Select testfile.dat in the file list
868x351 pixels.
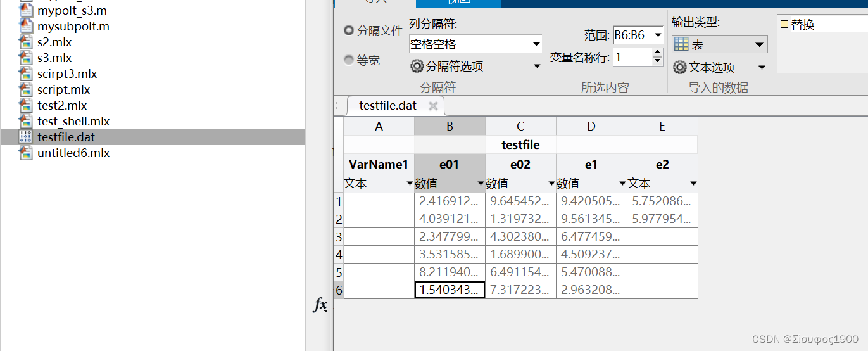click(x=153, y=137)
